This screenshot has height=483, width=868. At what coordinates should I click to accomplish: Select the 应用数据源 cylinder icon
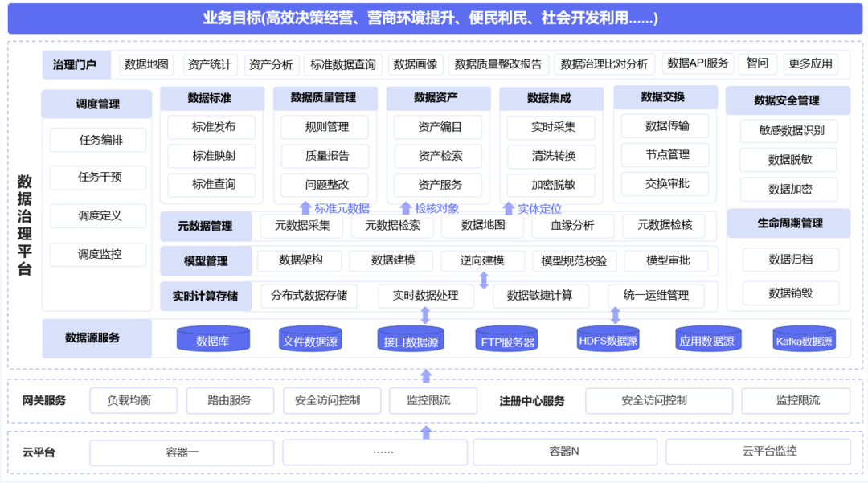[707, 338]
